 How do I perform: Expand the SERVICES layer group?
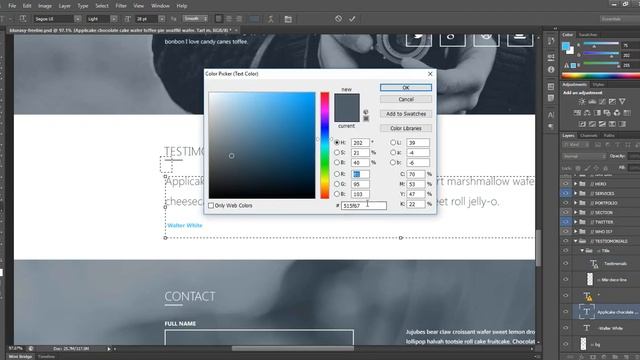(576, 193)
